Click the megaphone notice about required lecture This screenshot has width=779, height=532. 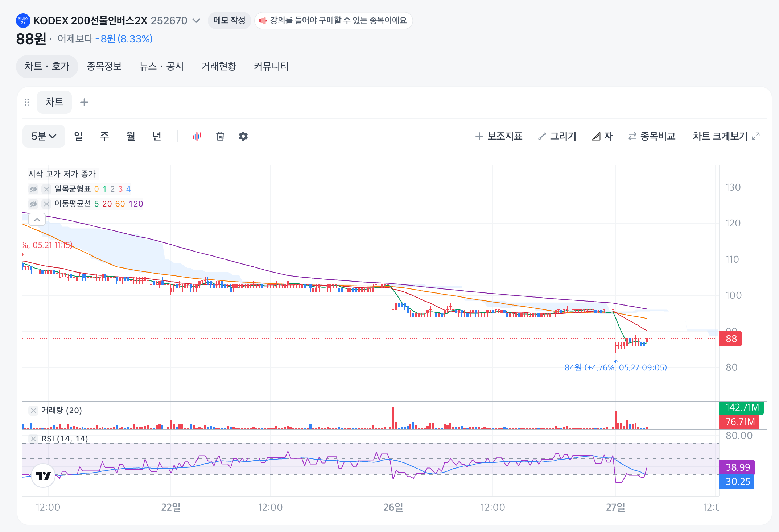pyautogui.click(x=333, y=20)
